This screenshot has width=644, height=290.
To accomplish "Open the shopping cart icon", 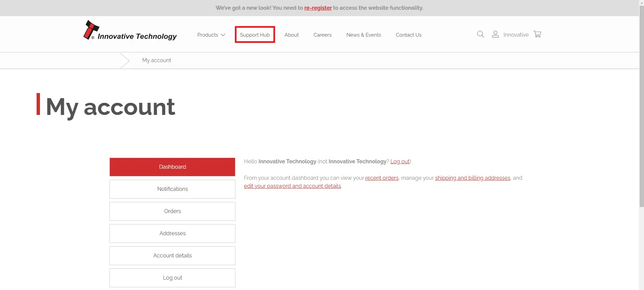I will (x=537, y=34).
